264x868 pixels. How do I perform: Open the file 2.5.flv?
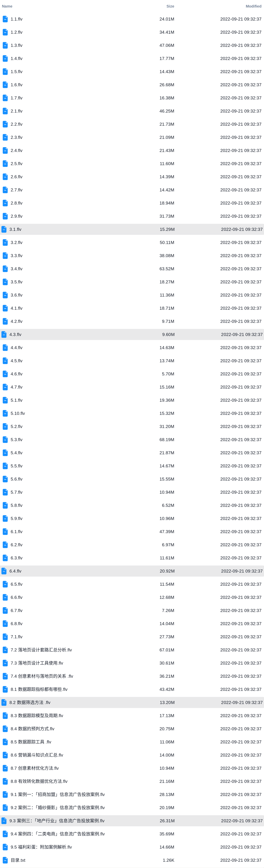tap(17, 164)
